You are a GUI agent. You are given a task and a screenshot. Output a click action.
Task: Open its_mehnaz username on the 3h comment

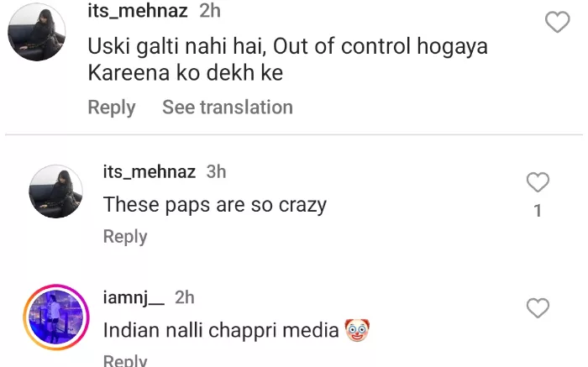point(149,171)
